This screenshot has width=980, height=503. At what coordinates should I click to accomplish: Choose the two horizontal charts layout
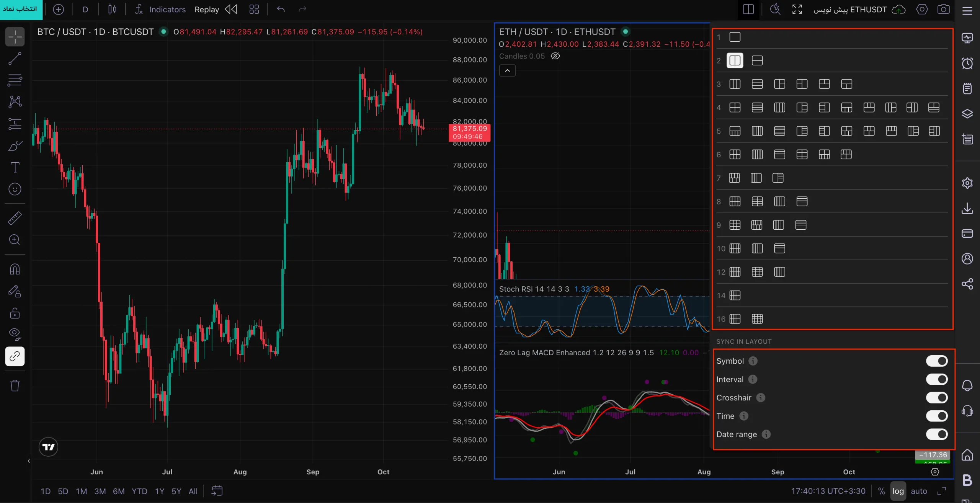tap(757, 60)
